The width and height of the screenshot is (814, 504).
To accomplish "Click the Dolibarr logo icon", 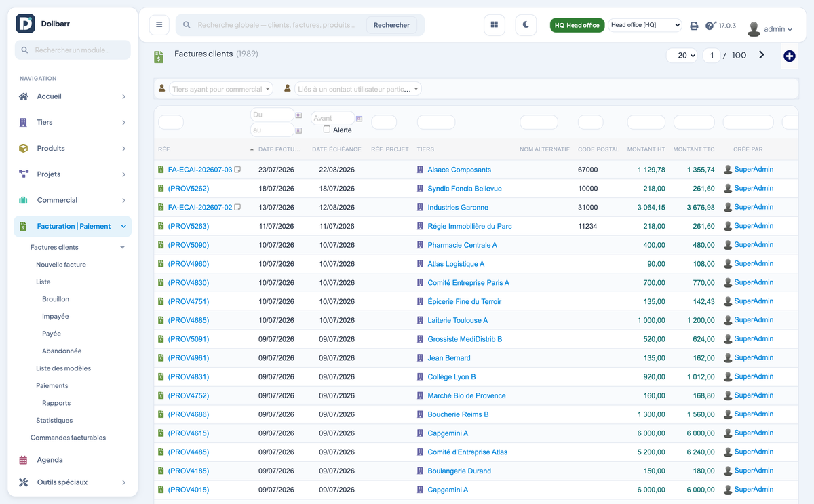I will tap(25, 24).
